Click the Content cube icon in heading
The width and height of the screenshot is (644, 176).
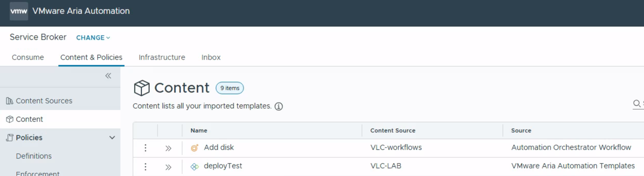click(x=142, y=88)
